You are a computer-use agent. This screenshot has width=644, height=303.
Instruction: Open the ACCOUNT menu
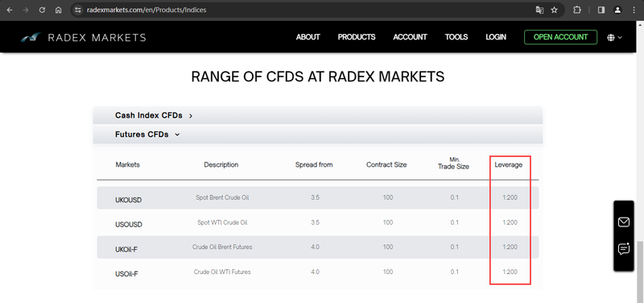(x=410, y=37)
